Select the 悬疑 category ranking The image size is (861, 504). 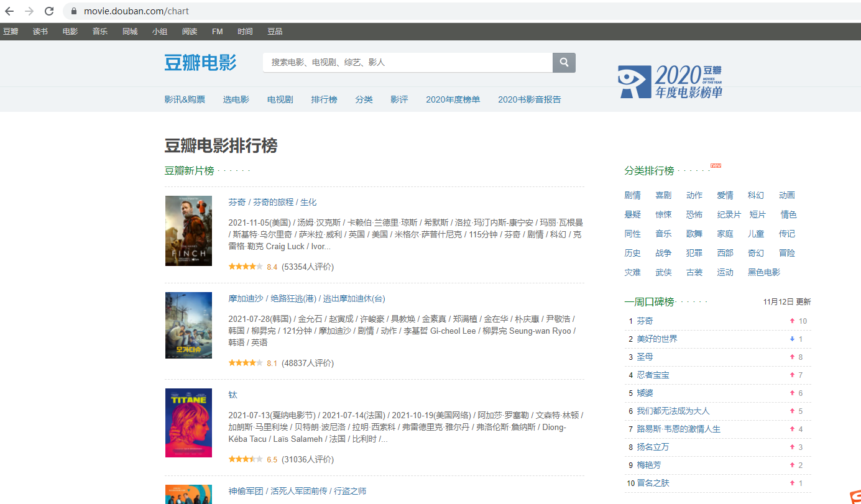click(x=632, y=214)
